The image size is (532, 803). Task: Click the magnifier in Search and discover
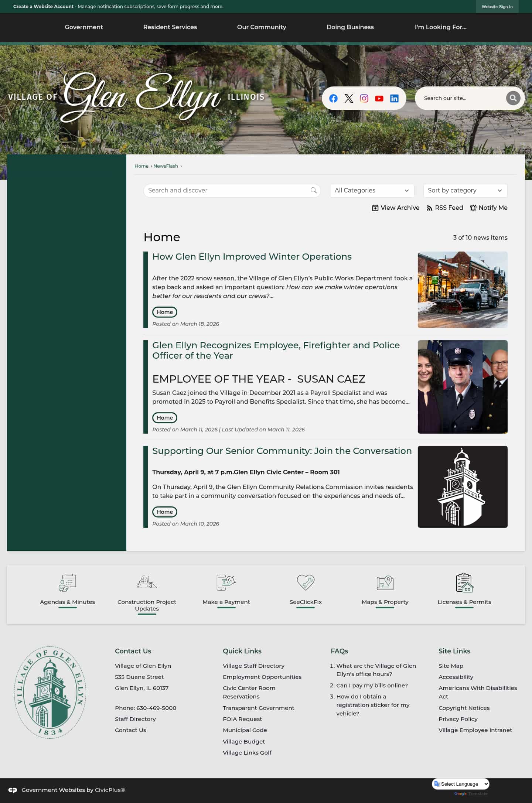314,190
